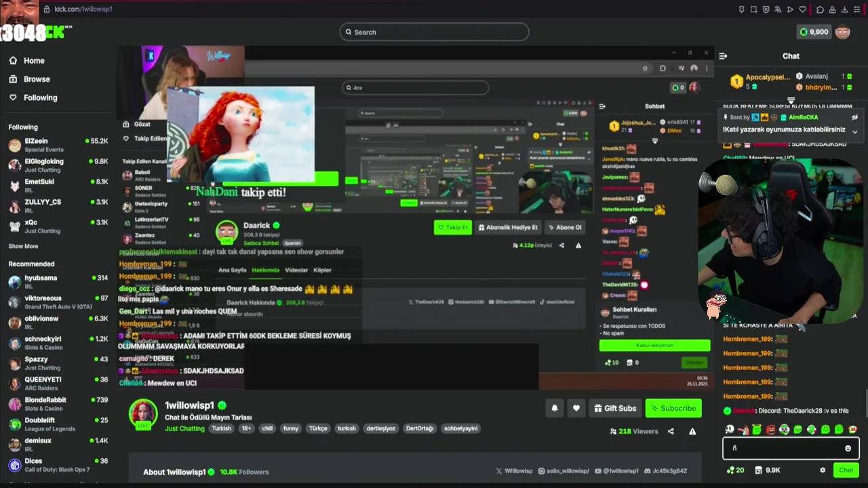
Task: Select the sohbetyayini tag
Action: pos(460,428)
